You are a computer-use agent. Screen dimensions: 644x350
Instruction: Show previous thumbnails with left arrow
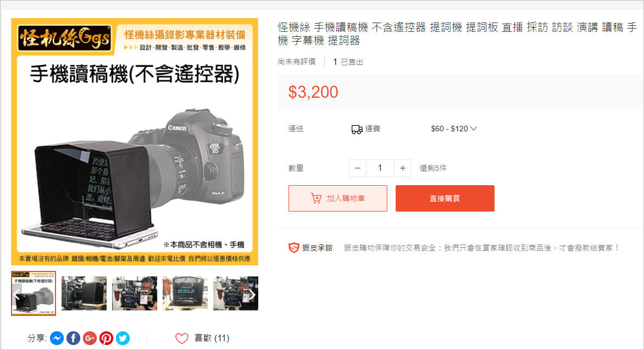point(17,295)
